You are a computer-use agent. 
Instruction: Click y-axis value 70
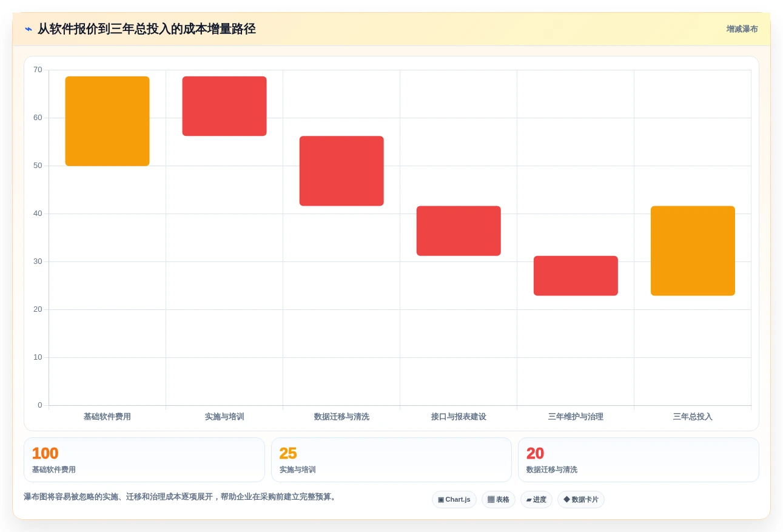pos(38,70)
